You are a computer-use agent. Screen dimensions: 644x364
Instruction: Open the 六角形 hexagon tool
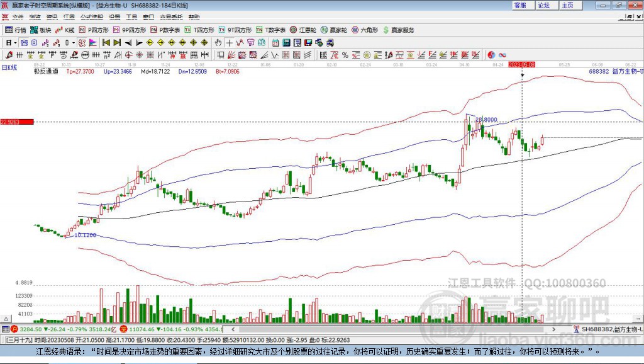pyautogui.click(x=365, y=30)
